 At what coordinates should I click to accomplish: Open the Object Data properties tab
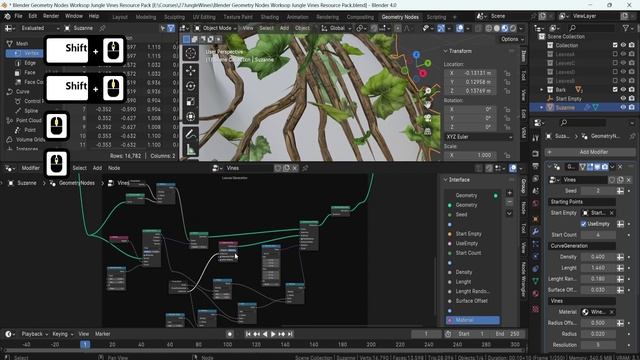tap(536, 281)
